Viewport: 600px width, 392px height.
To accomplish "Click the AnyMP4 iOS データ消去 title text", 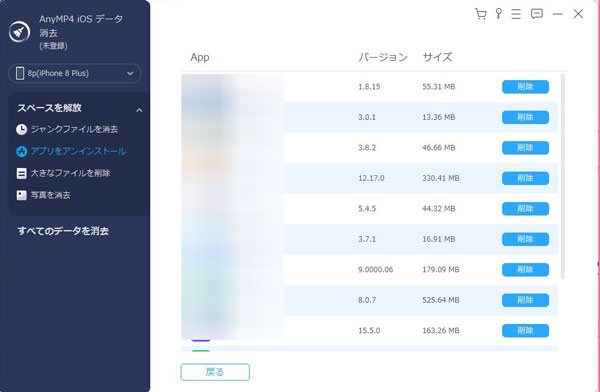I will [x=81, y=26].
